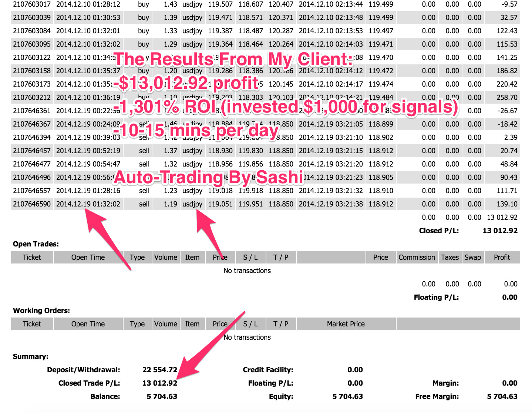The height and width of the screenshot is (413, 532).
Task: Select the Profit column header in Open Trades
Action: [x=502, y=257]
